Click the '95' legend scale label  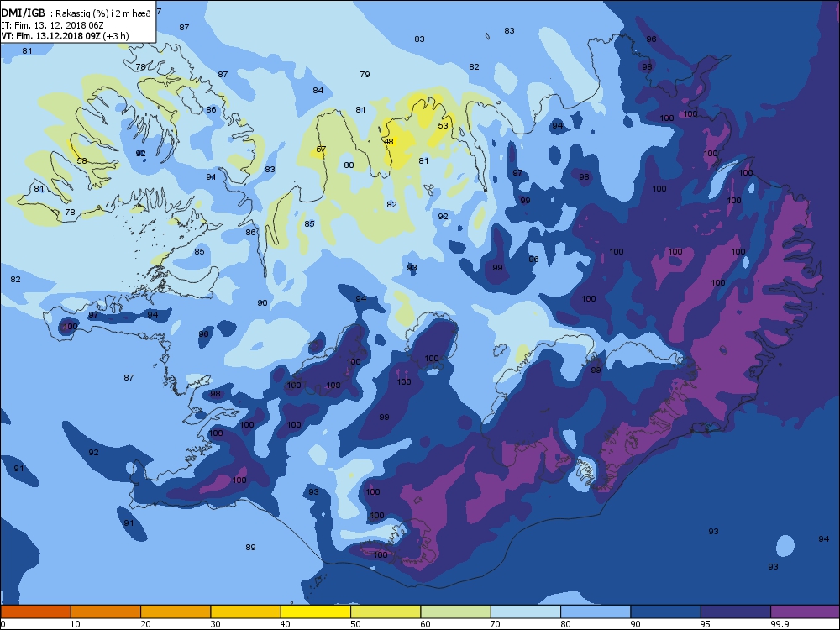pos(705,623)
